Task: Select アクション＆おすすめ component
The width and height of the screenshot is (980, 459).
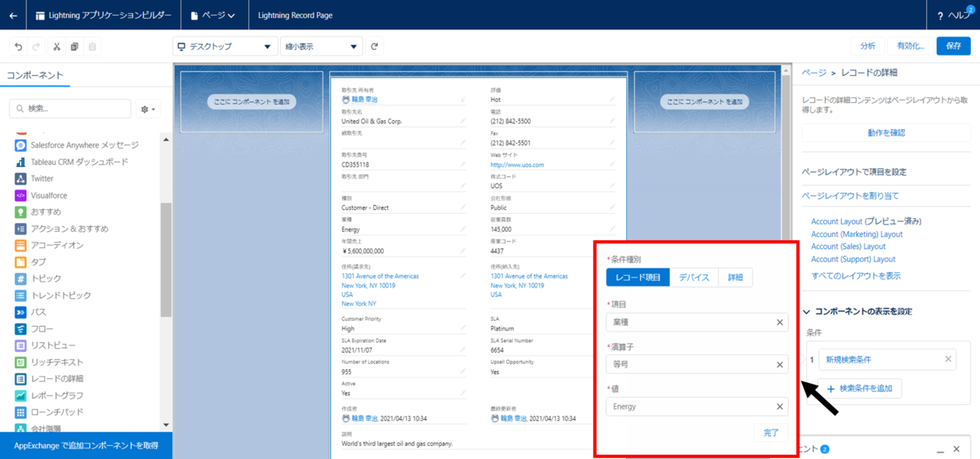Action: coord(61,229)
